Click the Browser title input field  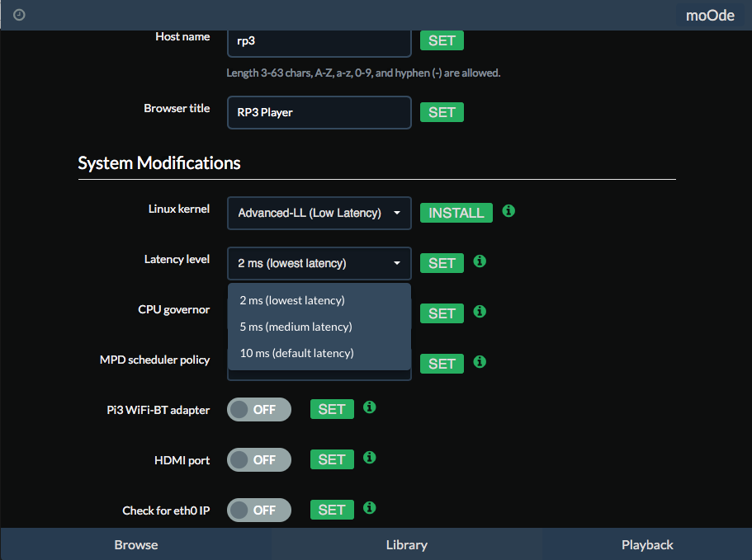[319, 112]
